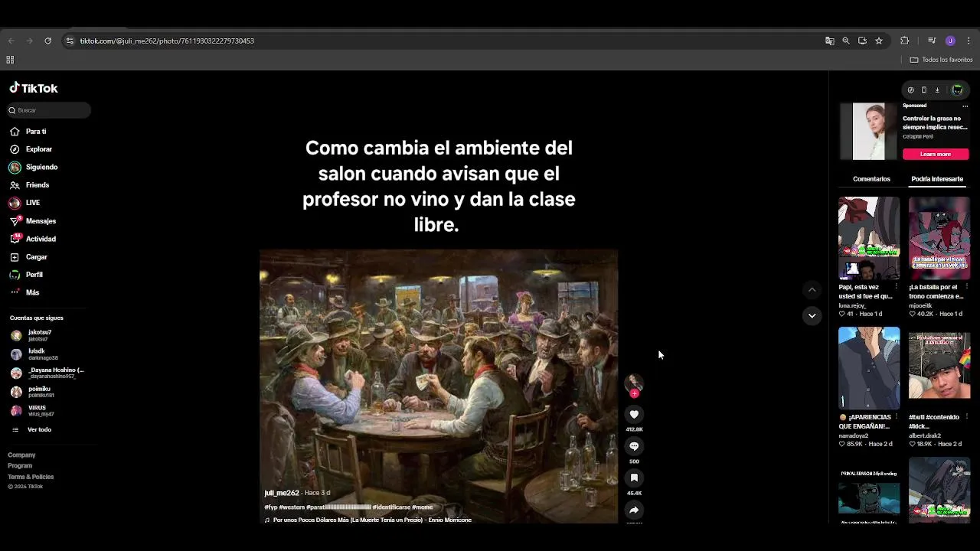Click download app icon in top pill

[x=936, y=90]
